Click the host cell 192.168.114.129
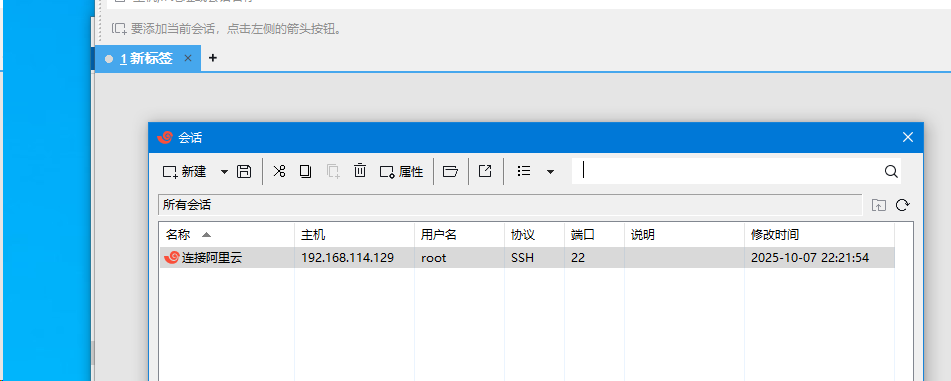This screenshot has height=381, width=951. (x=348, y=258)
